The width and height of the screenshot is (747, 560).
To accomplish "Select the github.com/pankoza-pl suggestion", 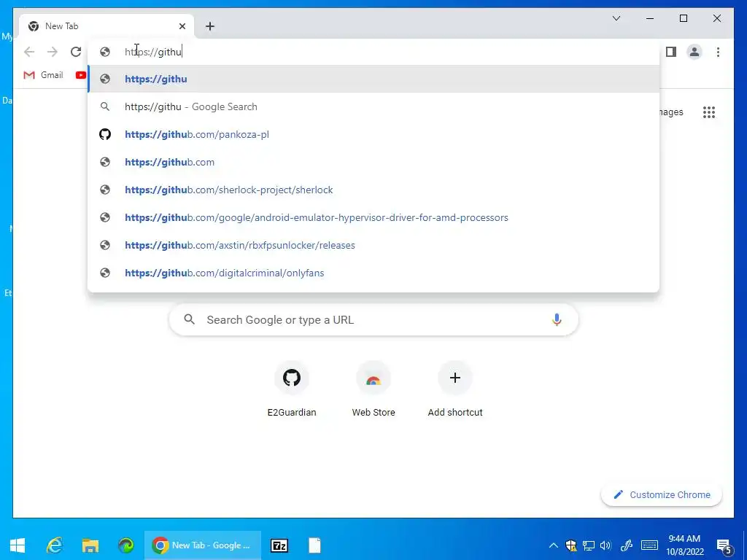I will pos(373,134).
